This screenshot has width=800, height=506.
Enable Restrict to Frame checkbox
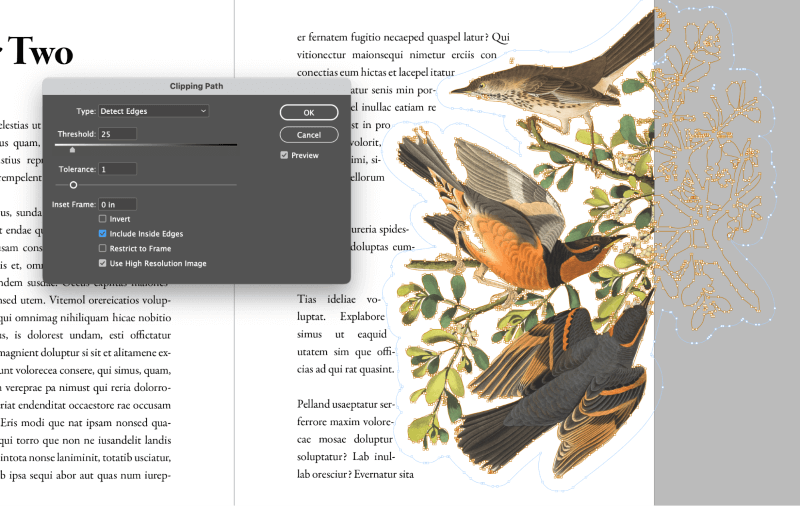point(103,248)
